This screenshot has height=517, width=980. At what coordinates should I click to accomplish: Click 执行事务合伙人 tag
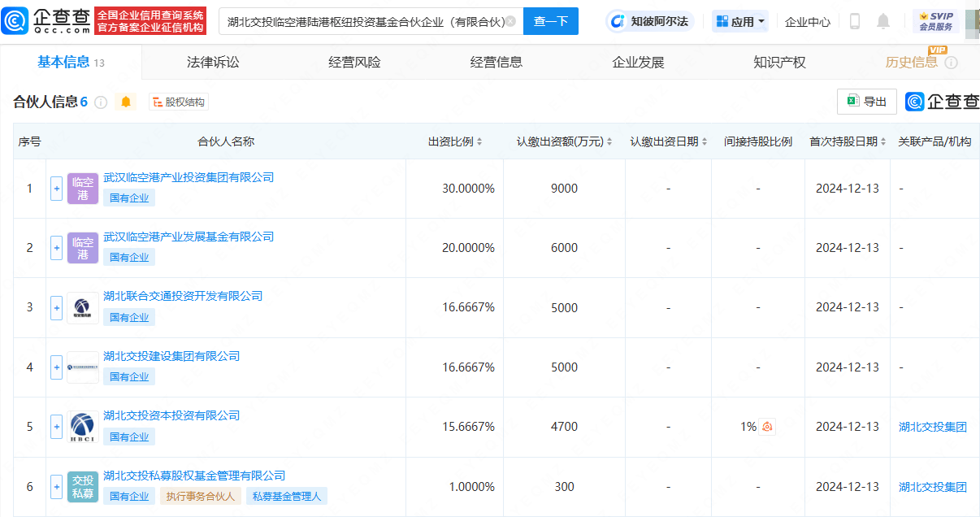pyautogui.click(x=200, y=496)
